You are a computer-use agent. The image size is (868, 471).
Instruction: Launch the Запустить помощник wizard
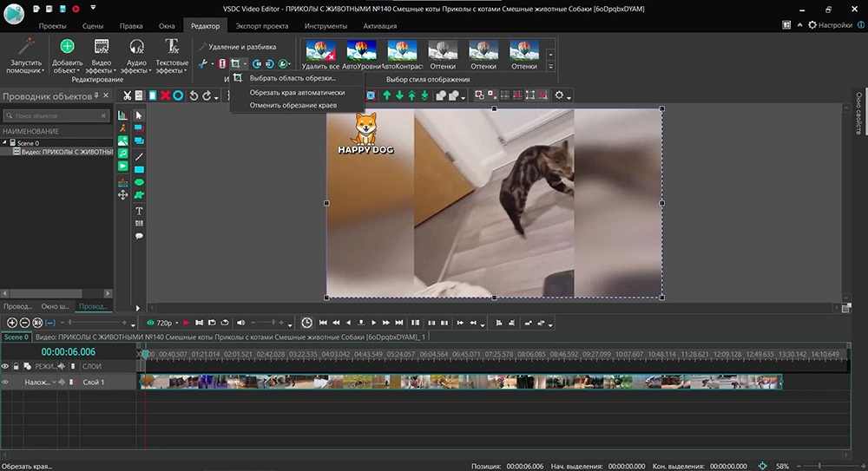25,47
